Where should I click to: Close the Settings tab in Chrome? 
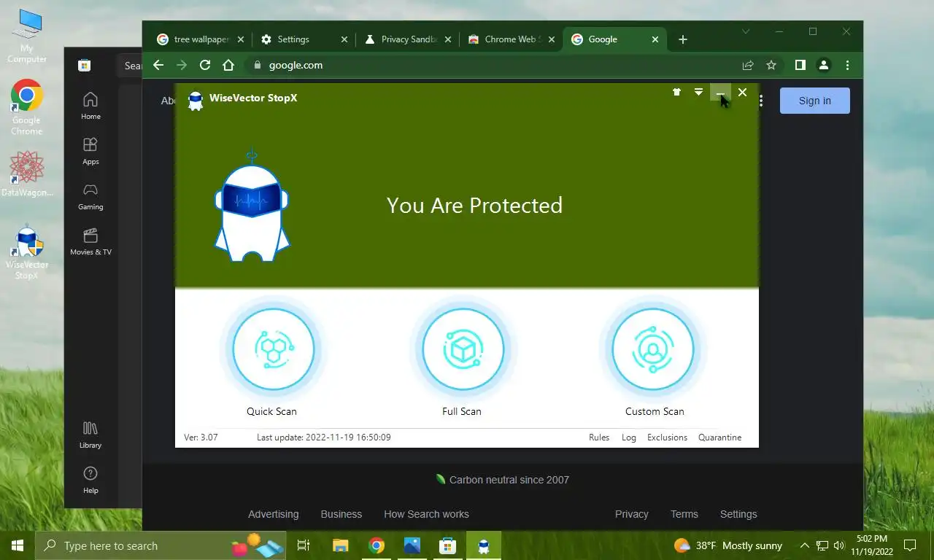coord(344,39)
